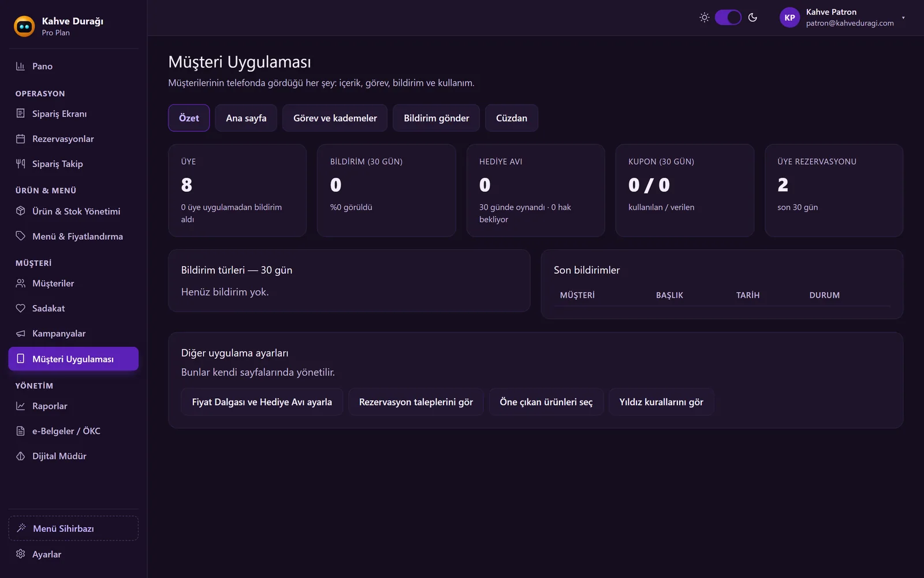The height and width of the screenshot is (578, 924).
Task: Click the Ürün & Stok Yönetimi box icon
Action: pyautogui.click(x=20, y=211)
